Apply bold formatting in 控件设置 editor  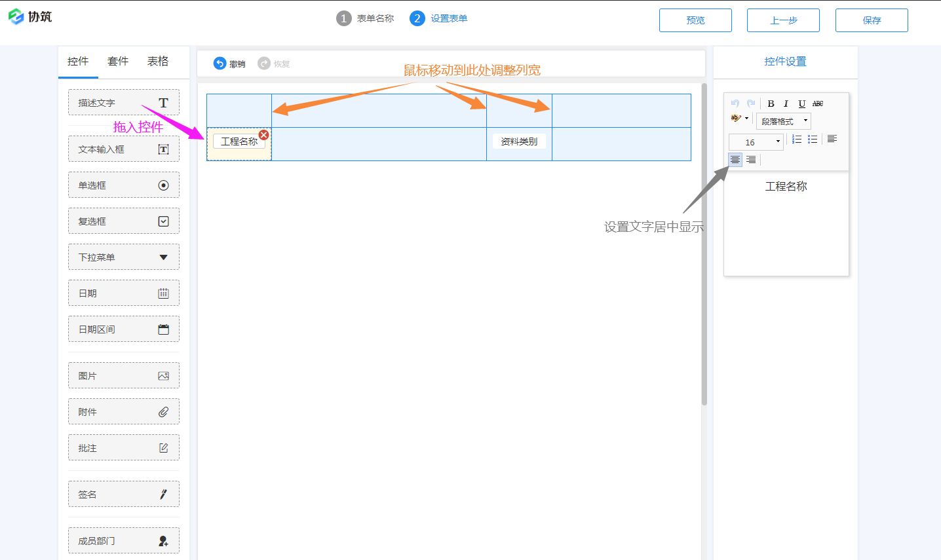tap(771, 103)
